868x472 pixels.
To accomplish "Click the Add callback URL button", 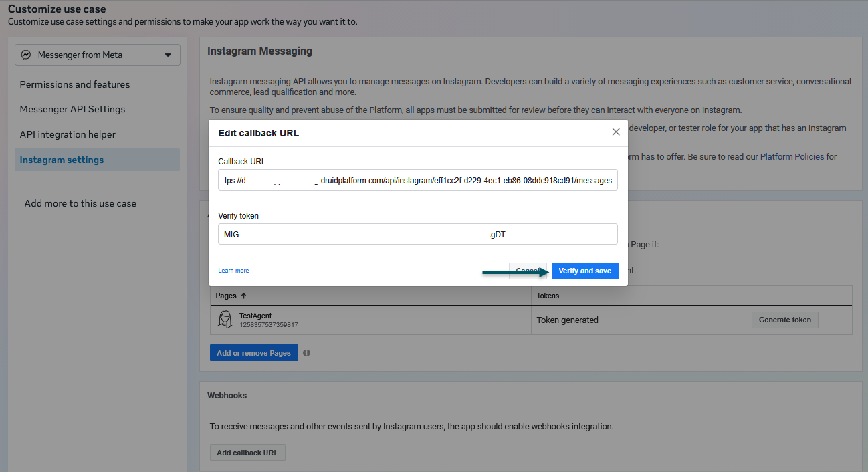I will tap(247, 453).
